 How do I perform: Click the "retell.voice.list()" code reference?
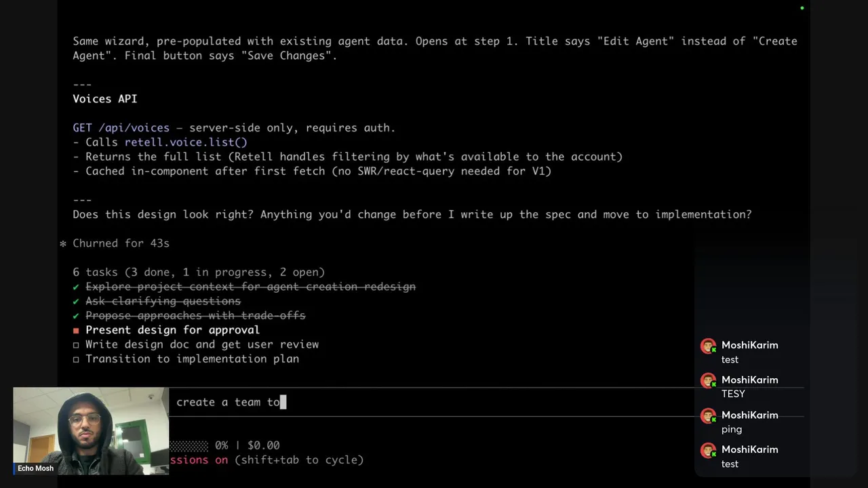pyautogui.click(x=186, y=142)
